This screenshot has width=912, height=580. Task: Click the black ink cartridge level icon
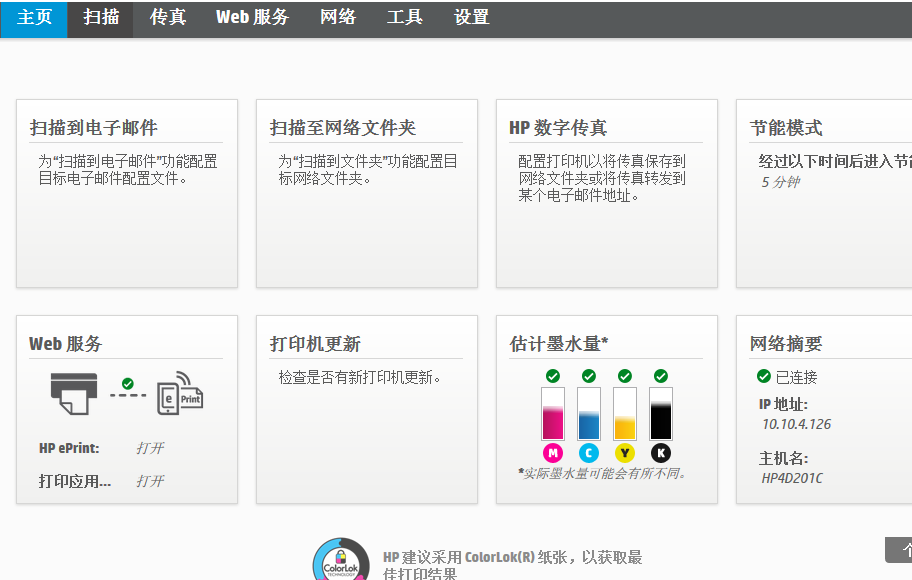661,414
